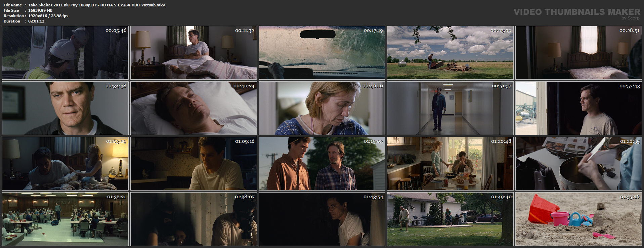Click the 00:23:05 timestamp label
644x248 pixels.
pyautogui.click(x=501, y=31)
